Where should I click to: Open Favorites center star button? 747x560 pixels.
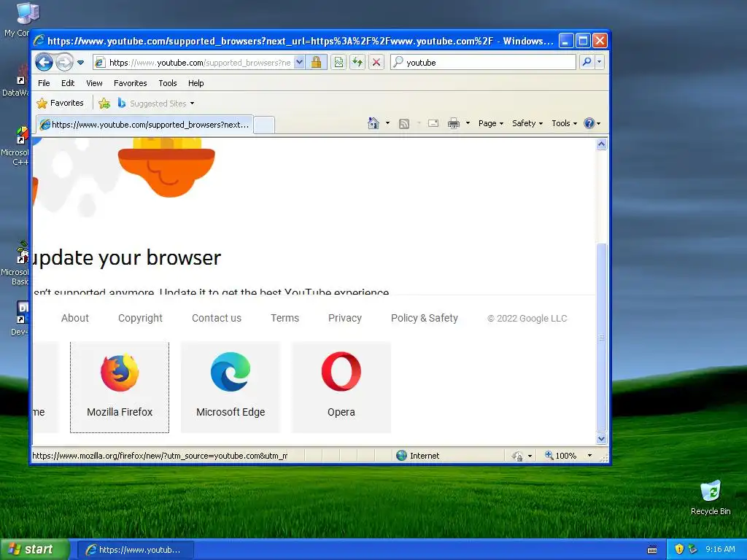point(60,103)
